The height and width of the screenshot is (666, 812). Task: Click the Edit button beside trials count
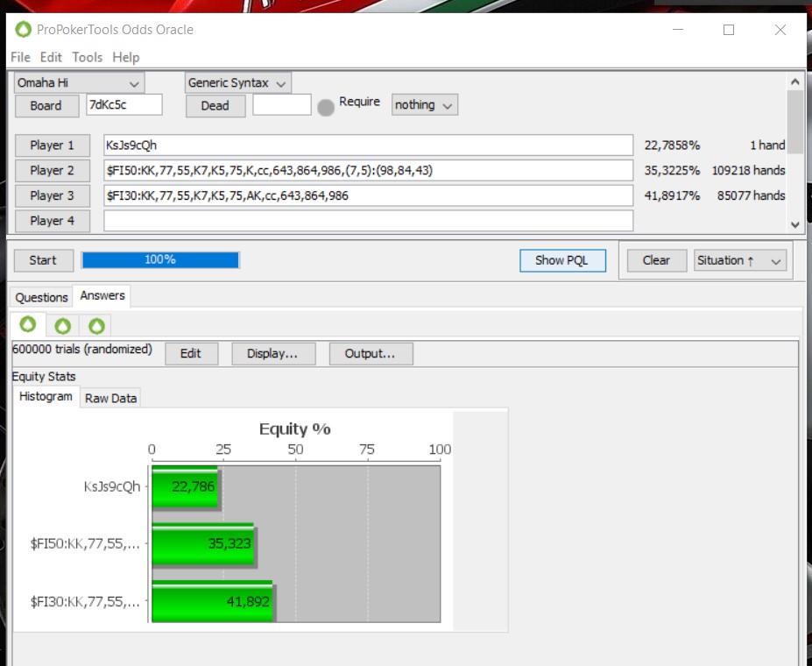[x=191, y=354]
